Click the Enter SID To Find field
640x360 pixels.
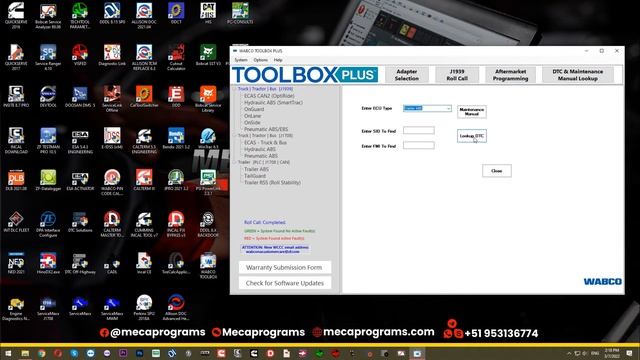click(418, 131)
